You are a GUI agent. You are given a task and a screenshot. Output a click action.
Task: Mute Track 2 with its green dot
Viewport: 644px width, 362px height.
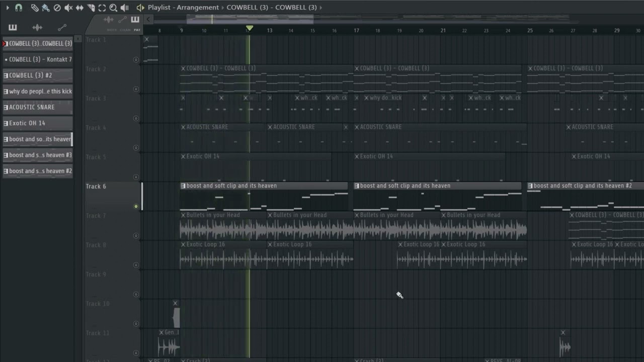click(x=136, y=89)
